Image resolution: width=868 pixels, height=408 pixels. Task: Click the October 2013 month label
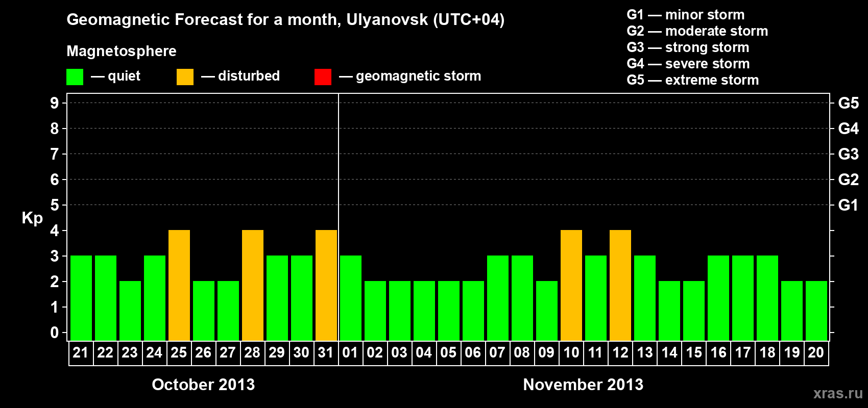(x=203, y=385)
